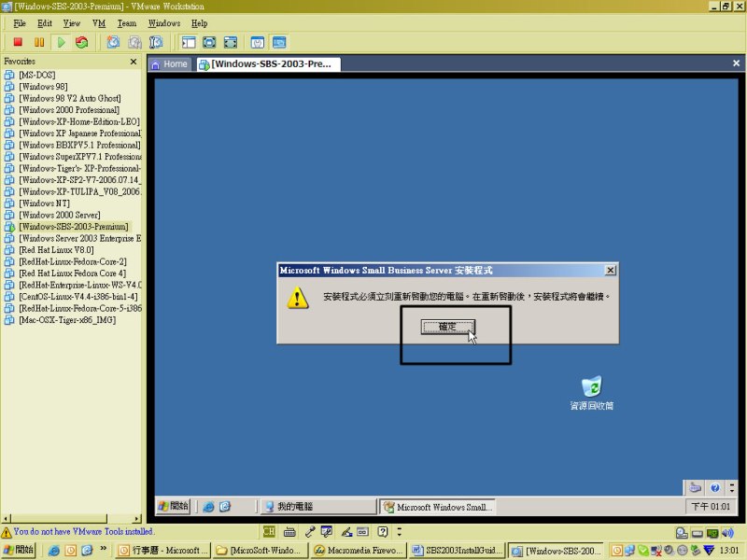
Task: Select [Windows NT] in Favorites
Action: [44, 203]
